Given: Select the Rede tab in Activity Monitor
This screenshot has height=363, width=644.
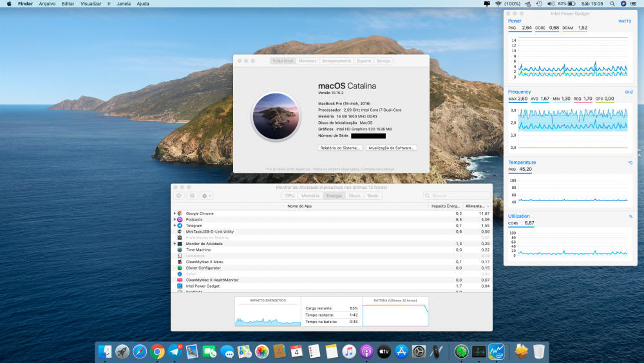Looking at the screenshot, I should click(372, 195).
